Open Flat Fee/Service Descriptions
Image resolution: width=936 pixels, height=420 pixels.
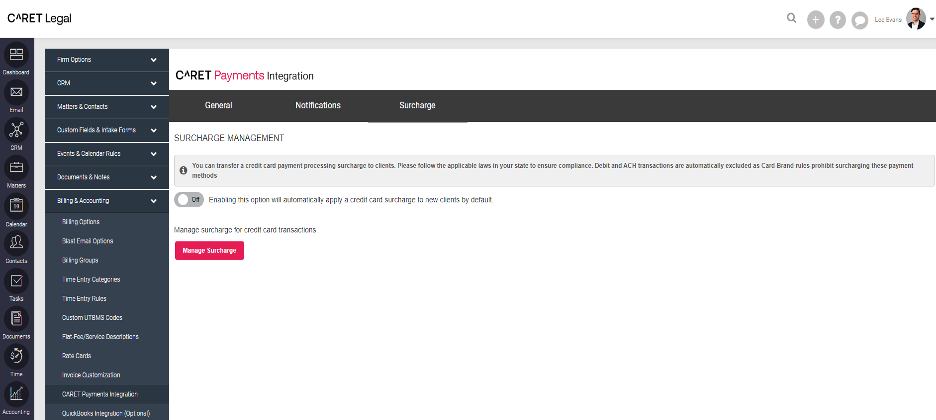click(100, 336)
